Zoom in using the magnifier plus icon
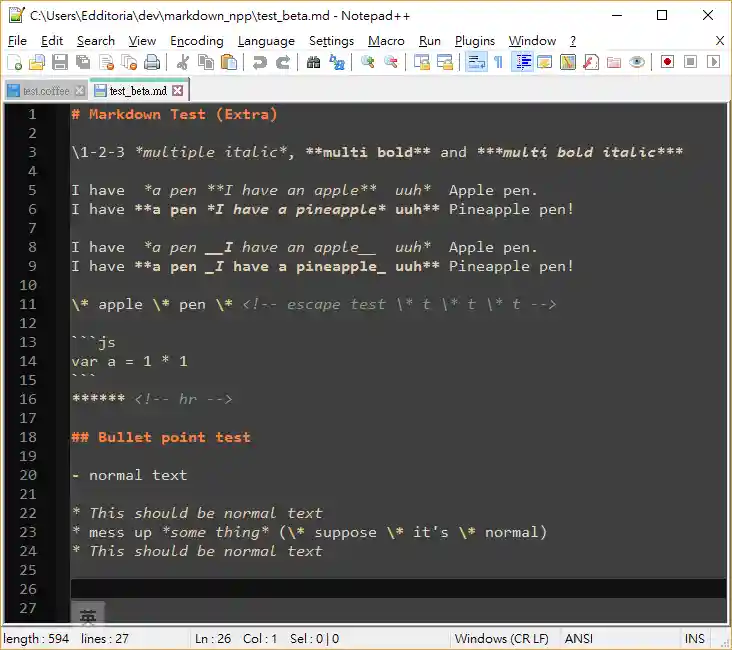Screen dimensions: 732x650 pos(367,62)
